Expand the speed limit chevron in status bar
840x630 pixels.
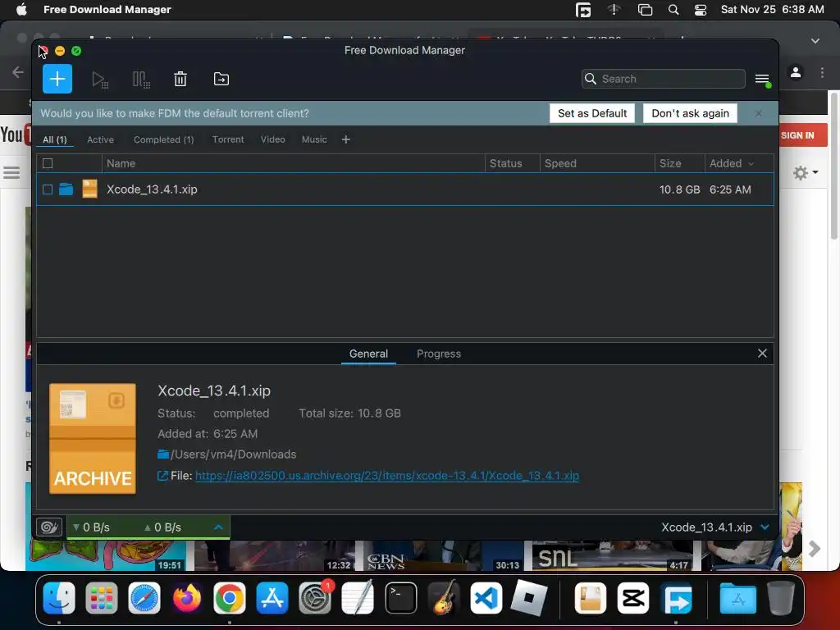click(x=218, y=527)
